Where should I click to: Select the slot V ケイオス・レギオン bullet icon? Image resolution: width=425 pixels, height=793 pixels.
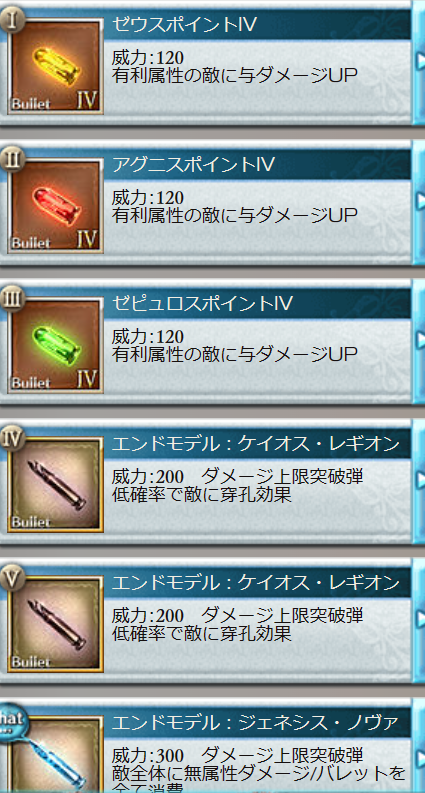pyautogui.click(x=55, y=625)
